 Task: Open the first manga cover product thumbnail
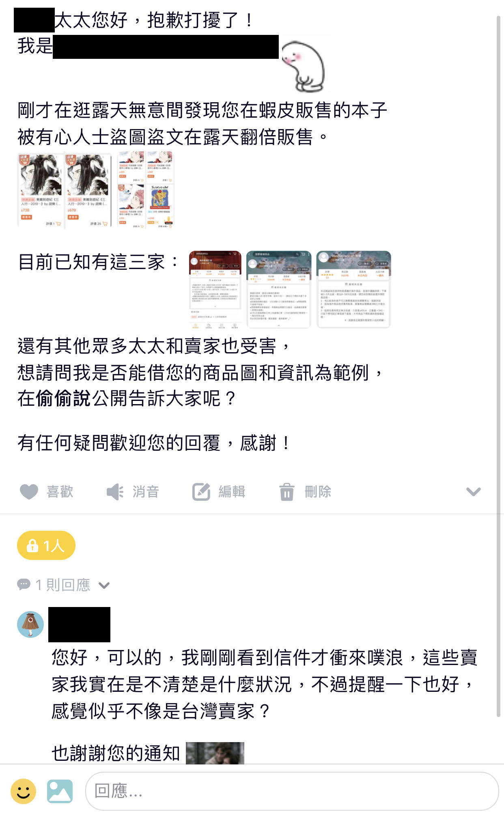tap(41, 190)
